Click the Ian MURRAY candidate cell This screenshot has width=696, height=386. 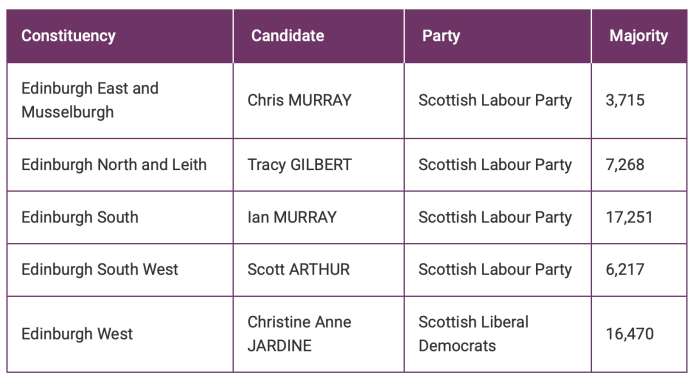(319, 217)
